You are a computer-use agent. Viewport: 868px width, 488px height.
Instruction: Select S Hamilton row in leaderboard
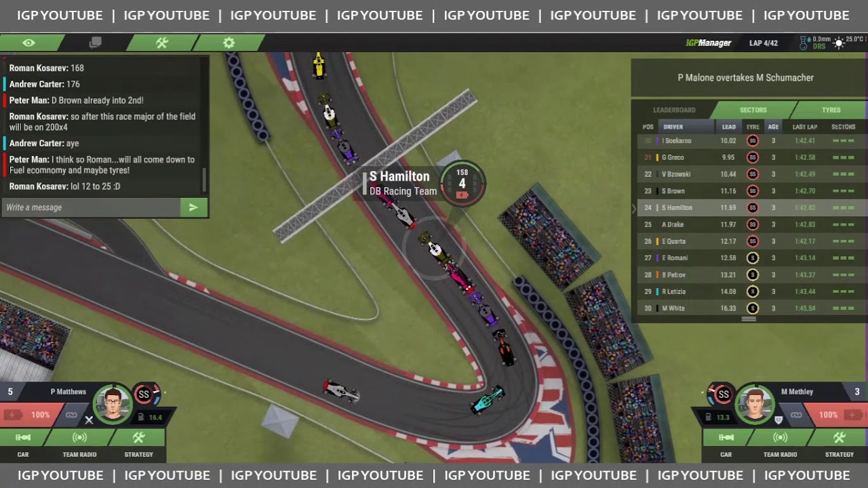coord(752,207)
